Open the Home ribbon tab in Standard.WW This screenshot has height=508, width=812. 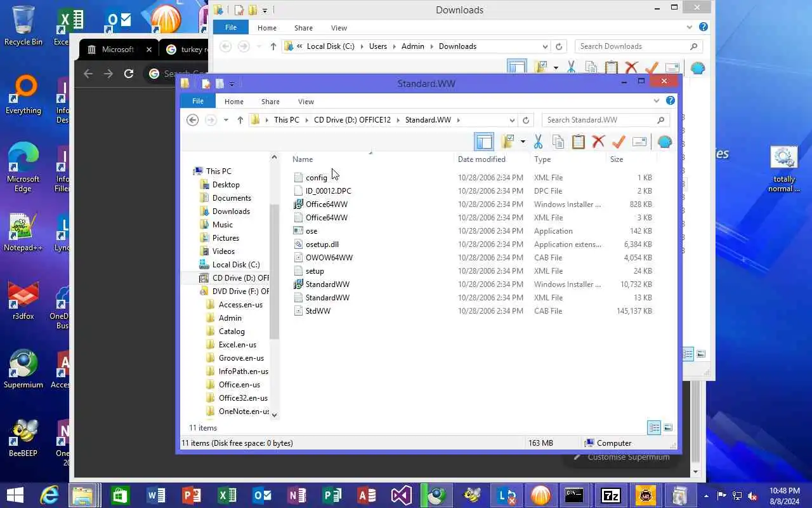coord(233,102)
